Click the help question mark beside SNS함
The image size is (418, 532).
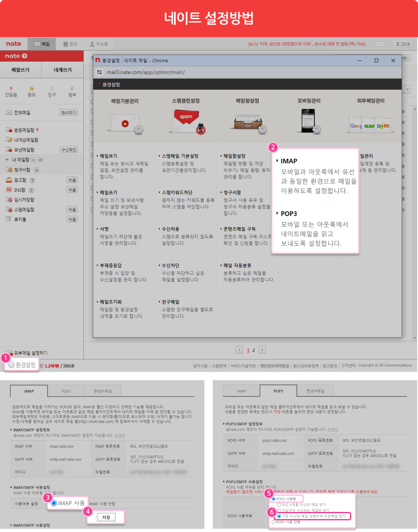31,190
